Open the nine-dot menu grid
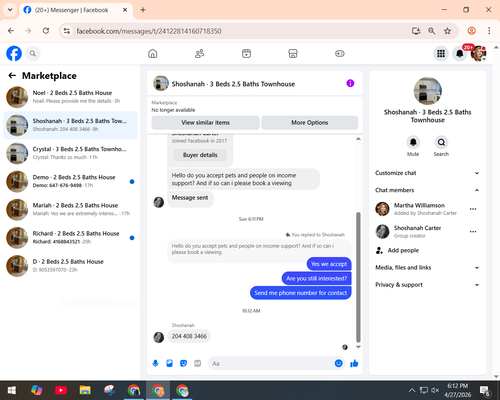This screenshot has width=500, height=400. tap(441, 53)
